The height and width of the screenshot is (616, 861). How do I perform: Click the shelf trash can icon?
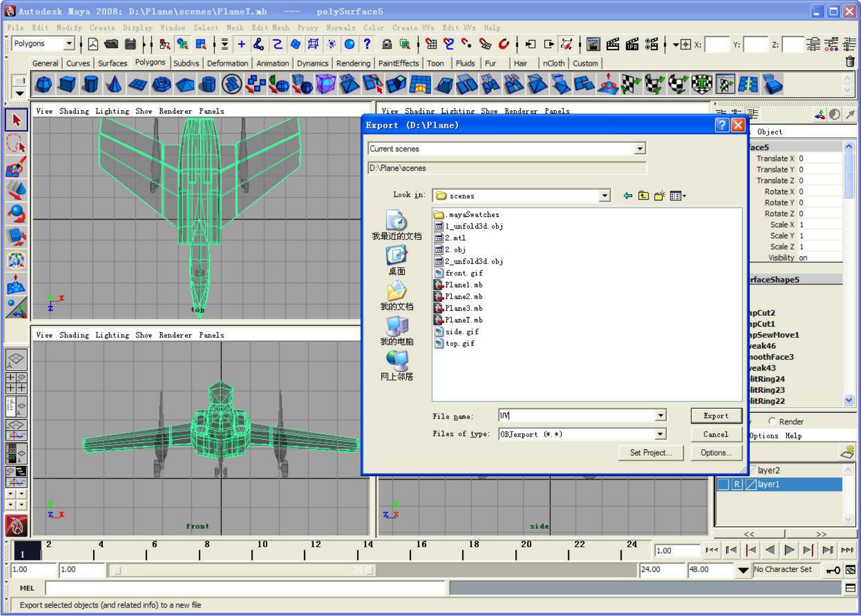[850, 62]
